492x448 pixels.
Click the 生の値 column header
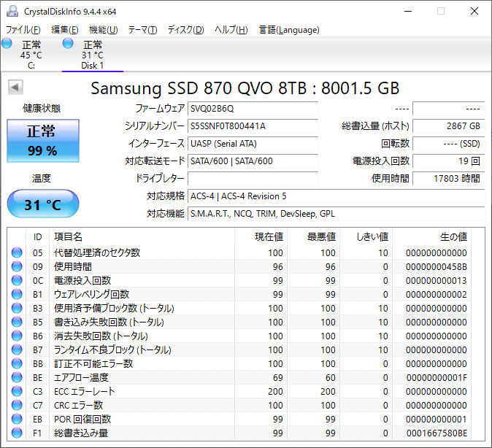pyautogui.click(x=453, y=236)
